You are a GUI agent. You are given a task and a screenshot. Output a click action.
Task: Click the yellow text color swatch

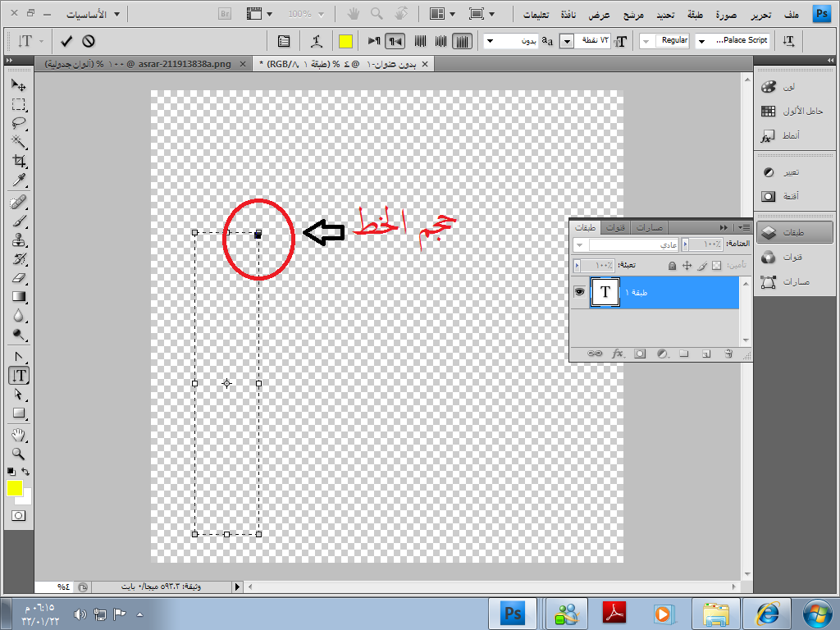coord(345,41)
